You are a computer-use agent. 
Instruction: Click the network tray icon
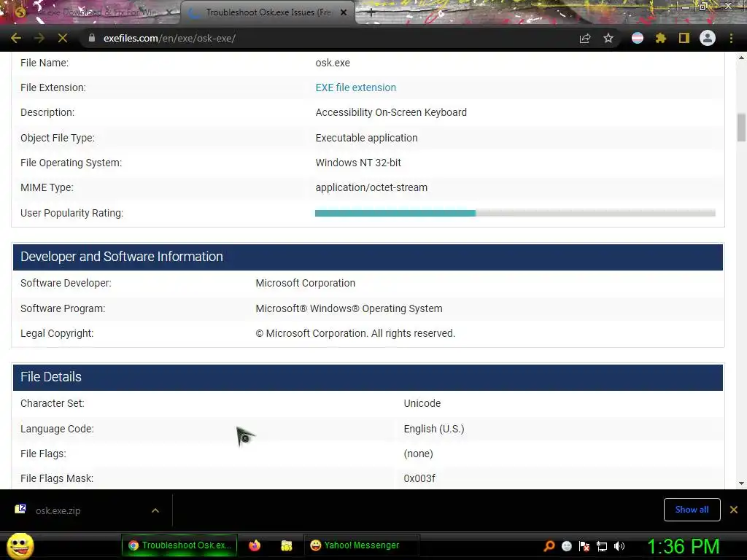602,546
